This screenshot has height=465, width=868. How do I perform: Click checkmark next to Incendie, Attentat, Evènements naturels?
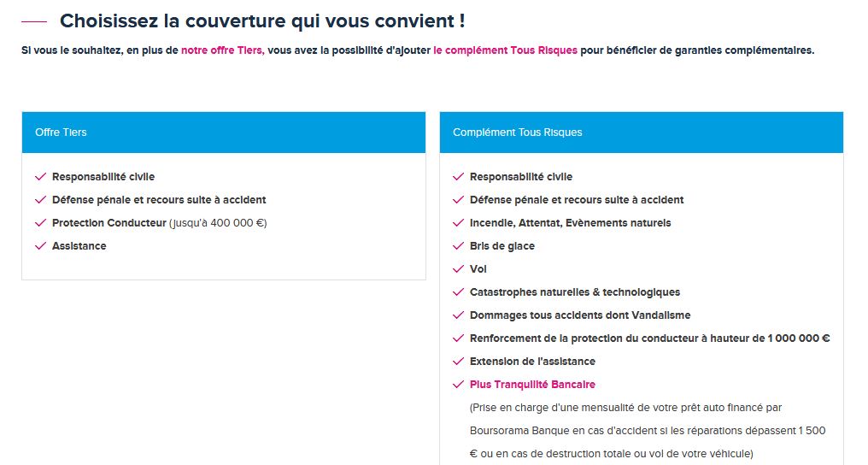[x=458, y=222]
